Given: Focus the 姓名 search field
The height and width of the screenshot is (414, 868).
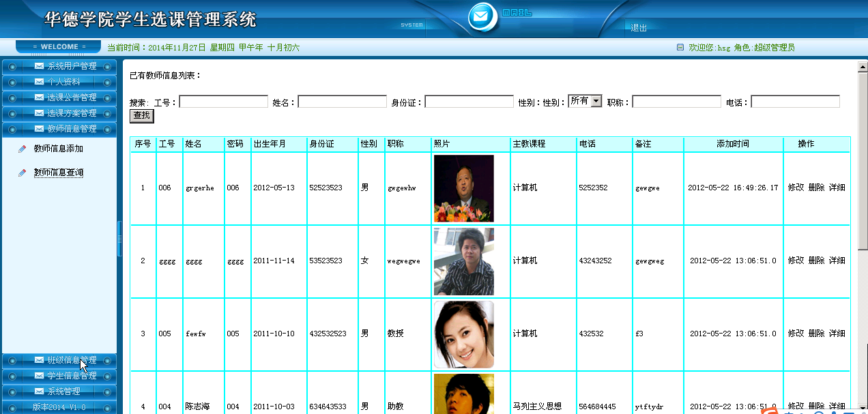Looking at the screenshot, I should click(x=343, y=102).
